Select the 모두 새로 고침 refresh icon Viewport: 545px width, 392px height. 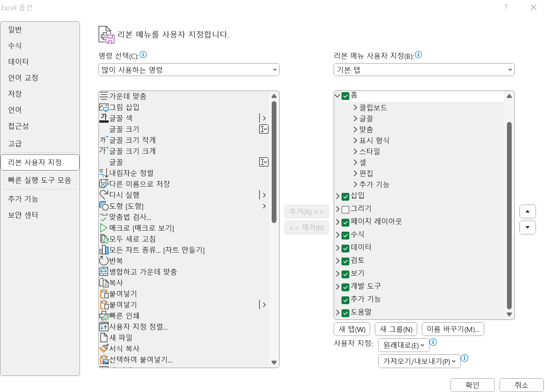pos(104,238)
